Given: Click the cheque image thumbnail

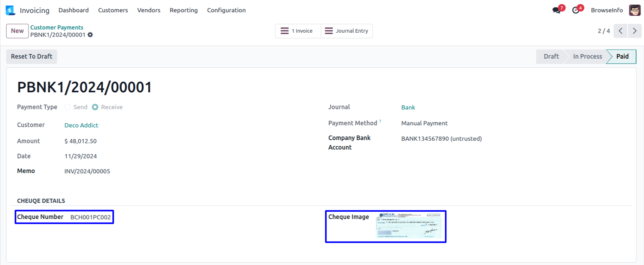Looking at the screenshot, I should (409, 226).
